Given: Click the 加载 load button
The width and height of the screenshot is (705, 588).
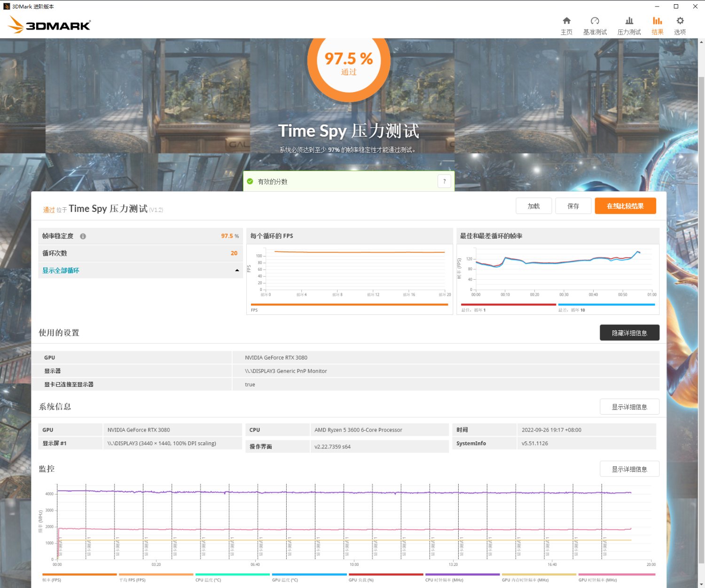Looking at the screenshot, I should [533, 206].
